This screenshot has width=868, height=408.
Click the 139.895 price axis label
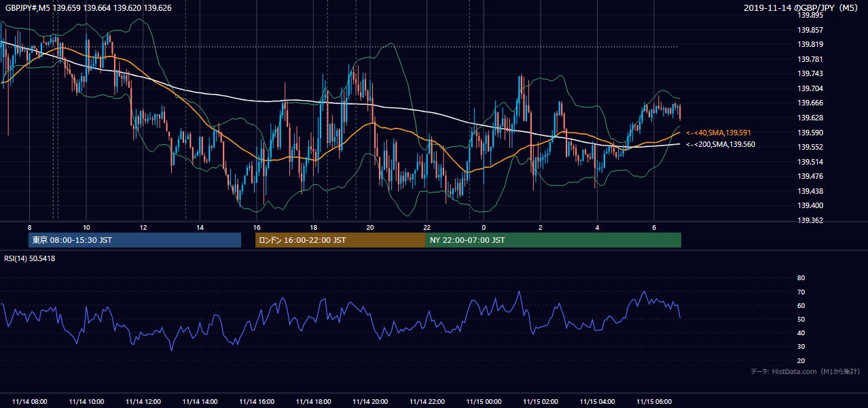tap(810, 15)
